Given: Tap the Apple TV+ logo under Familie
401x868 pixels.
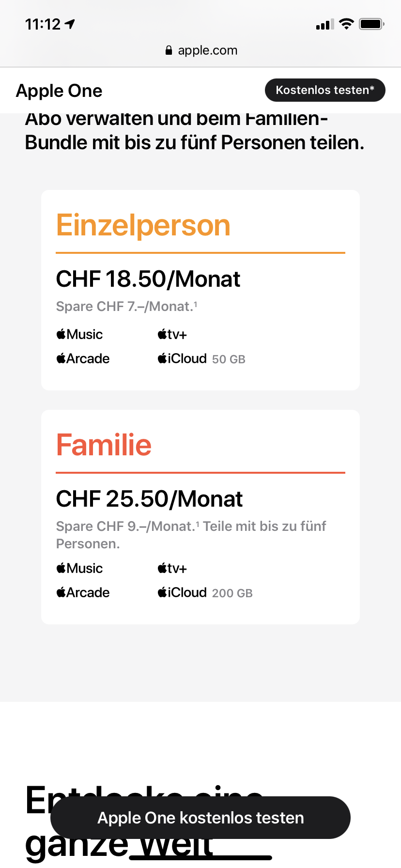Looking at the screenshot, I should 172,568.
